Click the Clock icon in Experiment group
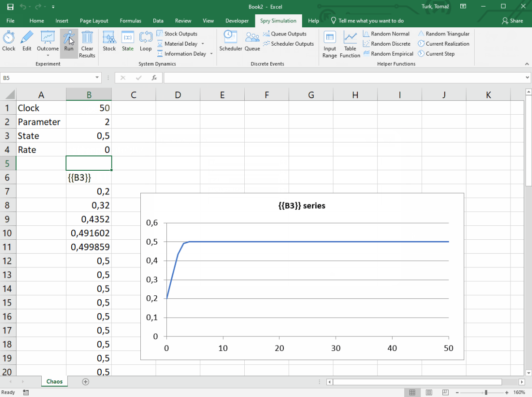This screenshot has width=532, height=397. coord(9,41)
